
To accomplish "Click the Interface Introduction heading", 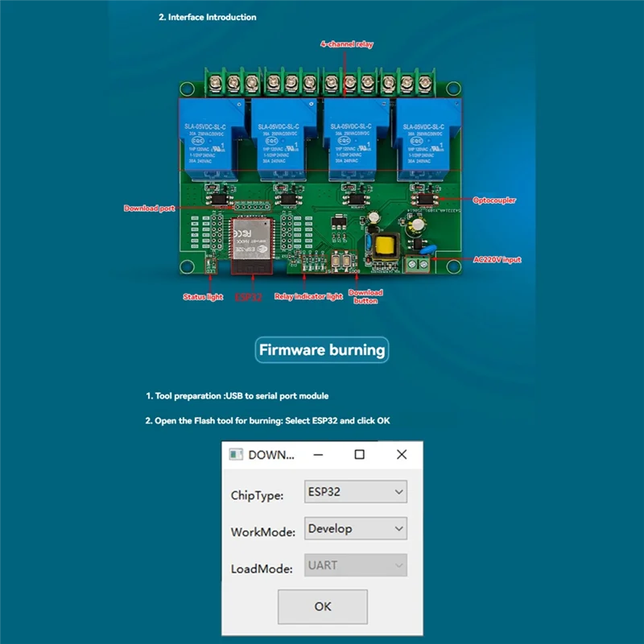I will 208,15.
